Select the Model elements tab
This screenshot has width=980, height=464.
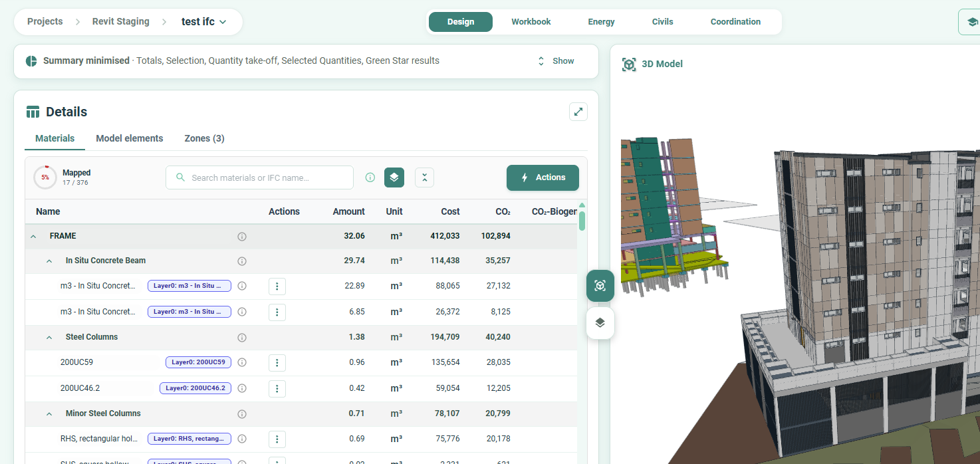click(130, 138)
